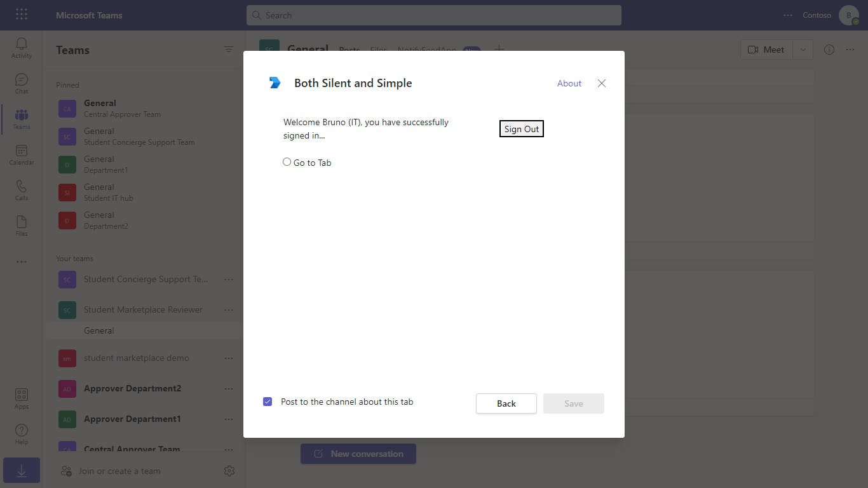Viewport: 868px width, 488px height.
Task: Collapse the Pinned section
Action: coord(67,85)
